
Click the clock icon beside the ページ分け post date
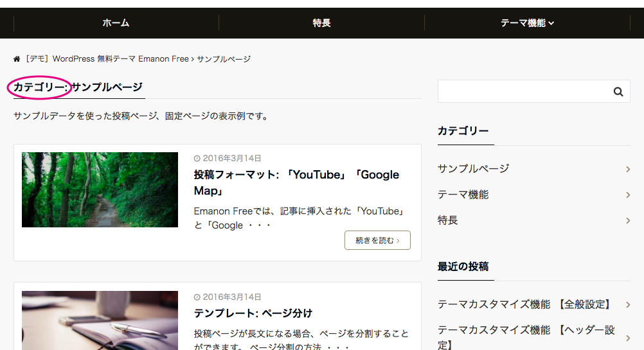point(197,297)
